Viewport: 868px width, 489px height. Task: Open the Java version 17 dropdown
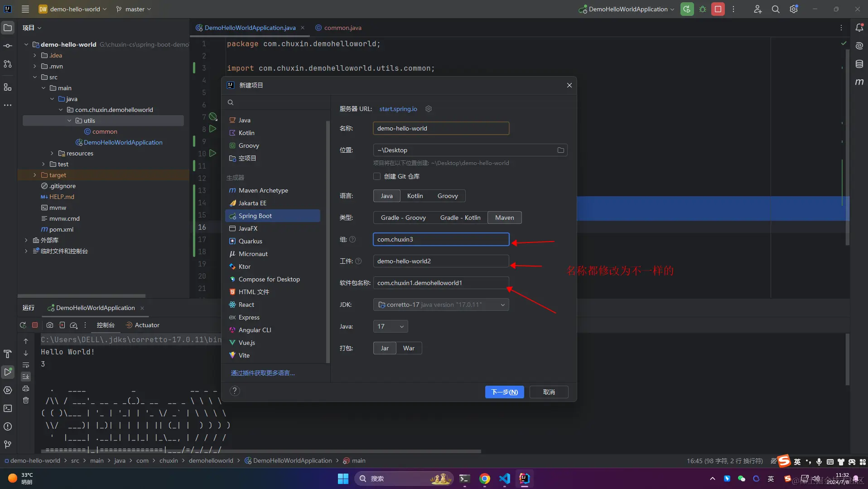[391, 326]
